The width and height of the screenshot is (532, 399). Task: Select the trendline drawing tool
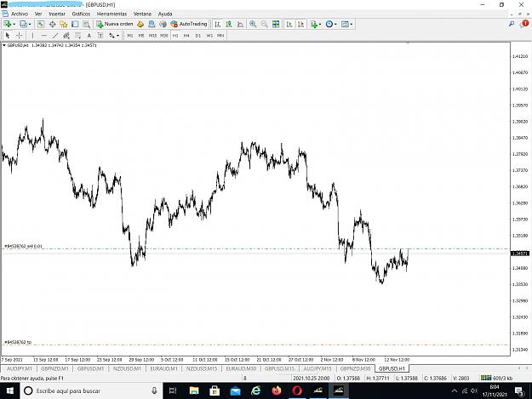pos(55,35)
